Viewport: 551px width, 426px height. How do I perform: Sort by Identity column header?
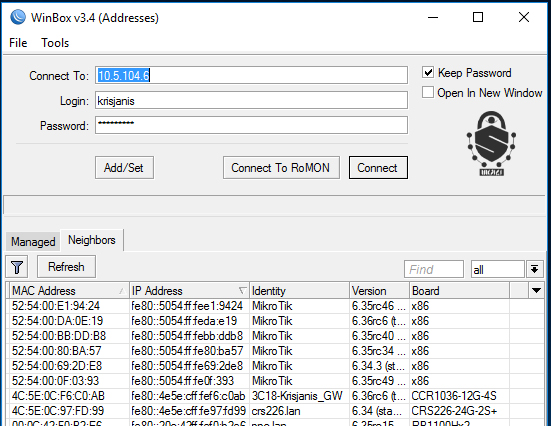299,291
